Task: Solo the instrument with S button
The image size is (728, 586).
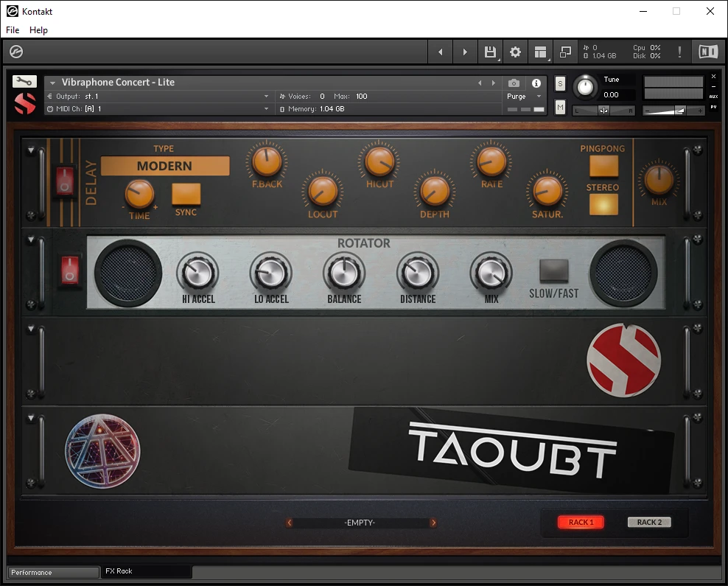Action: point(561,83)
